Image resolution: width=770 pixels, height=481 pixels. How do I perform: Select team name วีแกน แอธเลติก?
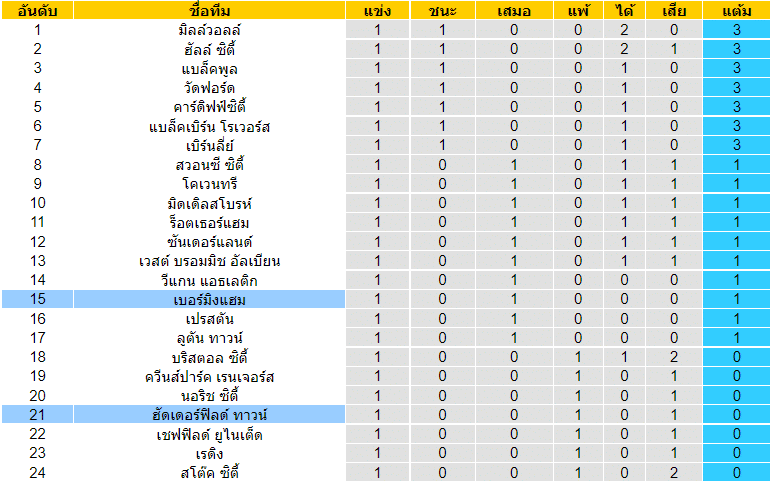pyautogui.click(x=209, y=280)
